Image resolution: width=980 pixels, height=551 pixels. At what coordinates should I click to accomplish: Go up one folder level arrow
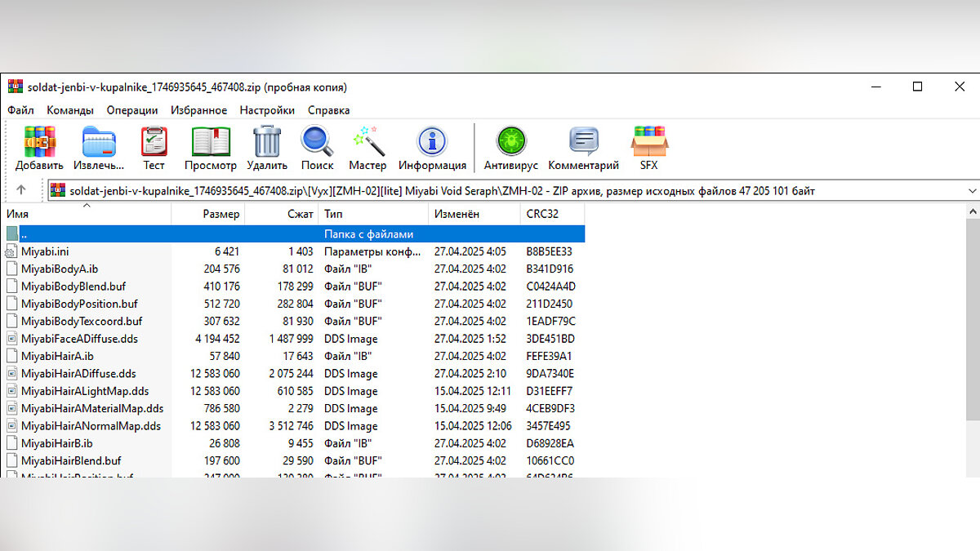pos(21,191)
